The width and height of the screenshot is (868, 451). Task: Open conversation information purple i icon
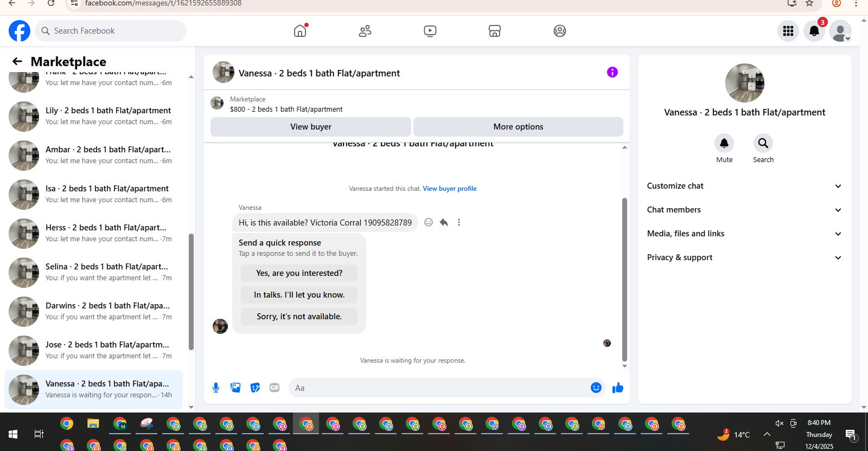click(x=612, y=72)
